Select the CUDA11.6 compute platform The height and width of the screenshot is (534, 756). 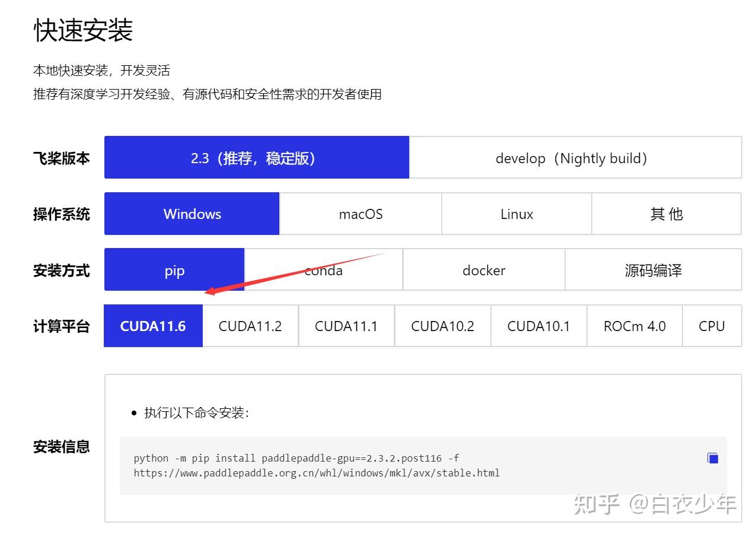click(x=152, y=326)
